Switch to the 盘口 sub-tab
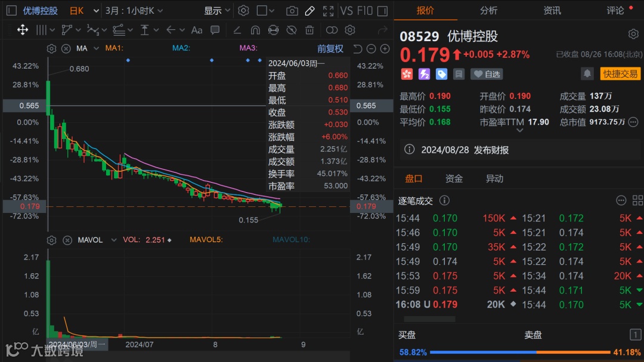The width and height of the screenshot is (644, 362). coord(414,179)
